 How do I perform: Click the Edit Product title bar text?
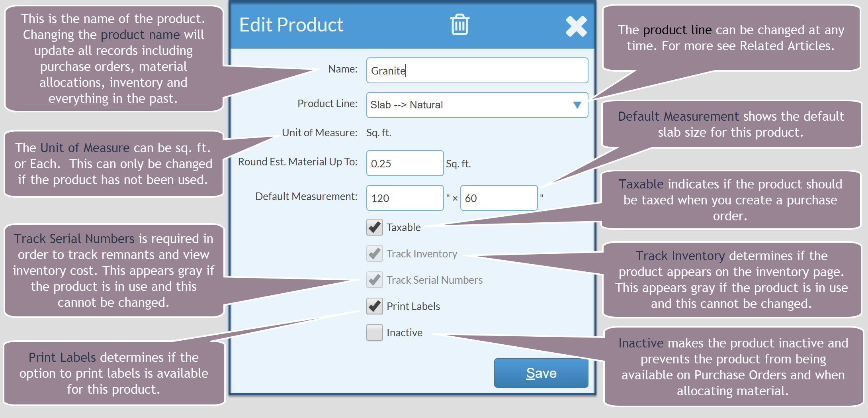point(290,25)
